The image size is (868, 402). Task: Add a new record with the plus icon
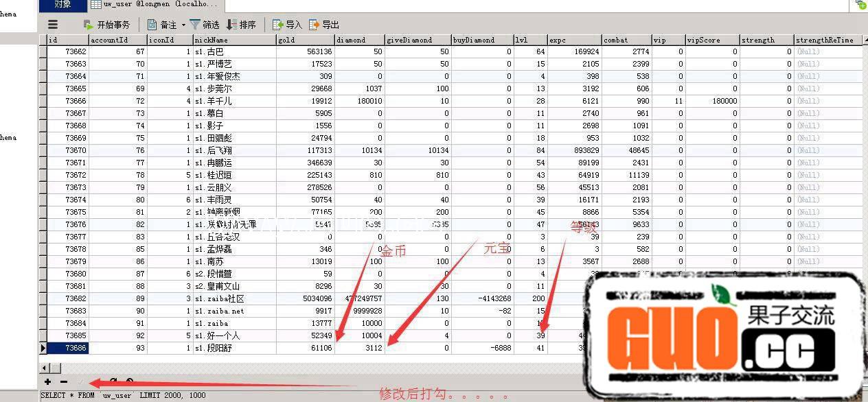click(47, 381)
